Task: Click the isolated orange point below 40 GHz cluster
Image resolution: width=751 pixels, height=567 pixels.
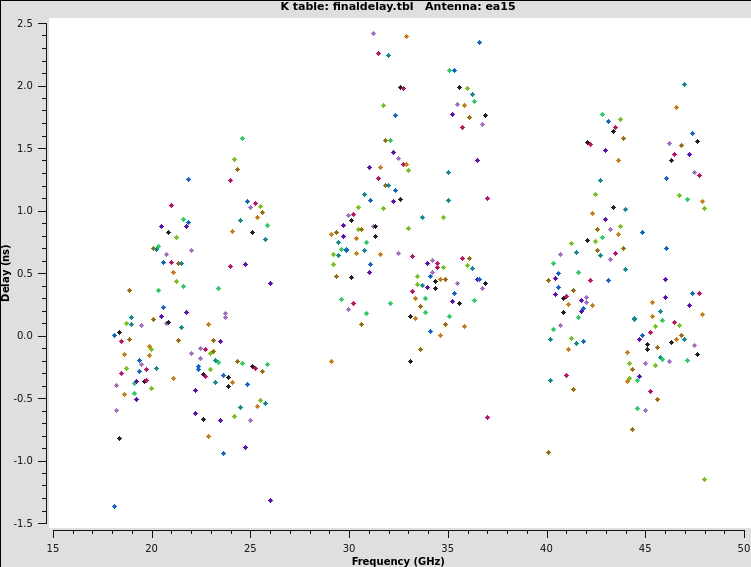Action: tap(548, 452)
